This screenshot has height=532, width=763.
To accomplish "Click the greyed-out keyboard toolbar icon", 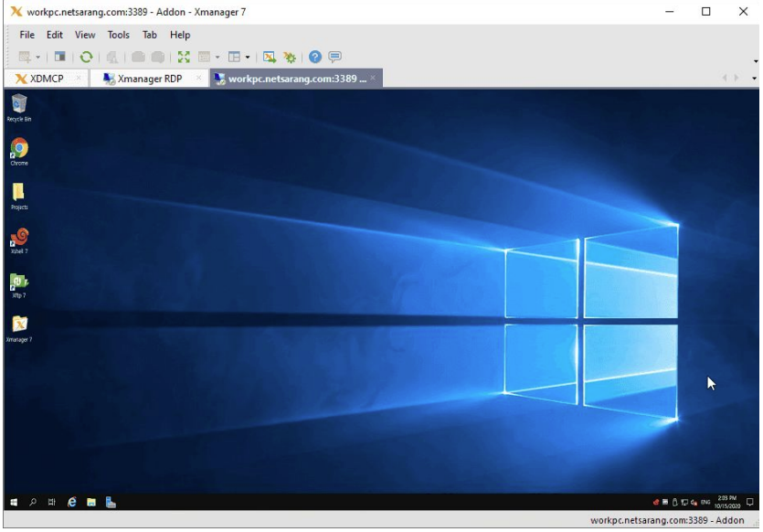I will click(x=205, y=57).
